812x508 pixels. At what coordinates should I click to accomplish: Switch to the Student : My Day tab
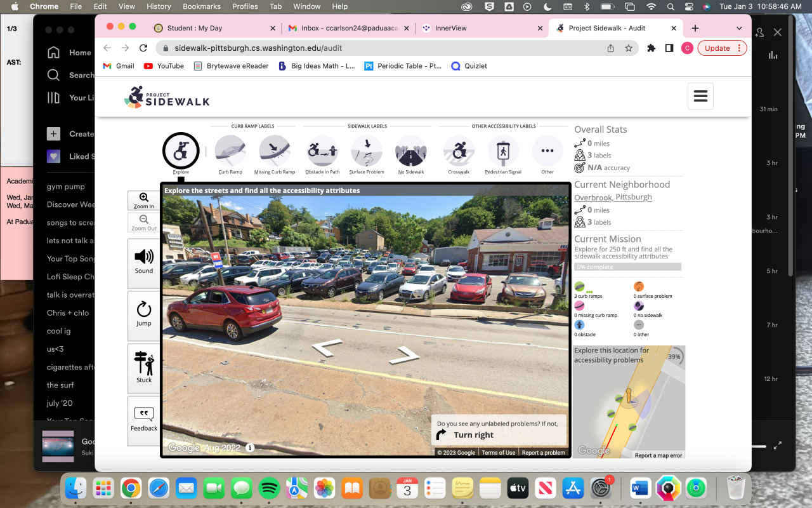tap(216, 28)
